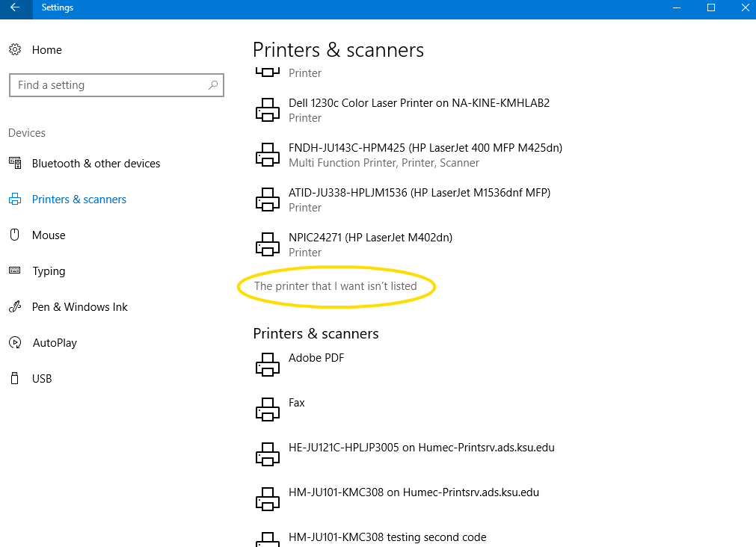Select 'ATID-JU338-HPLJM1536 (HP LaserJet M1536dnf MFP)'
The image size is (756, 547).
420,193
